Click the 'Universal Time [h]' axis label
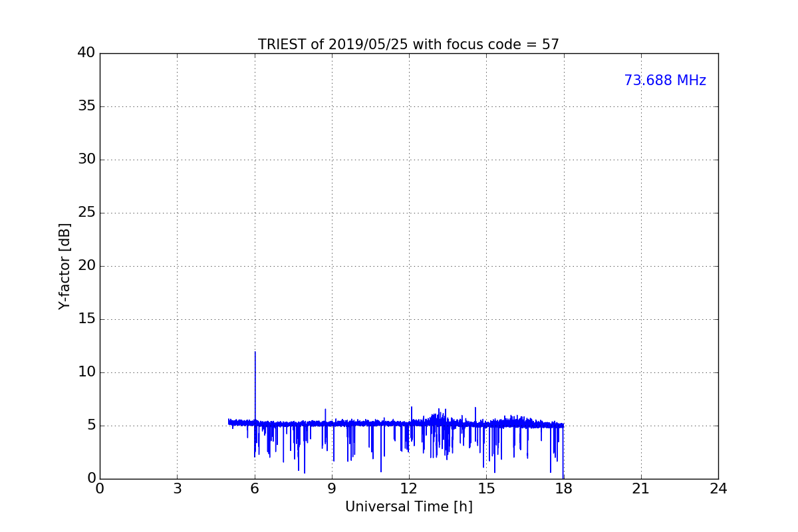 tap(408, 507)
